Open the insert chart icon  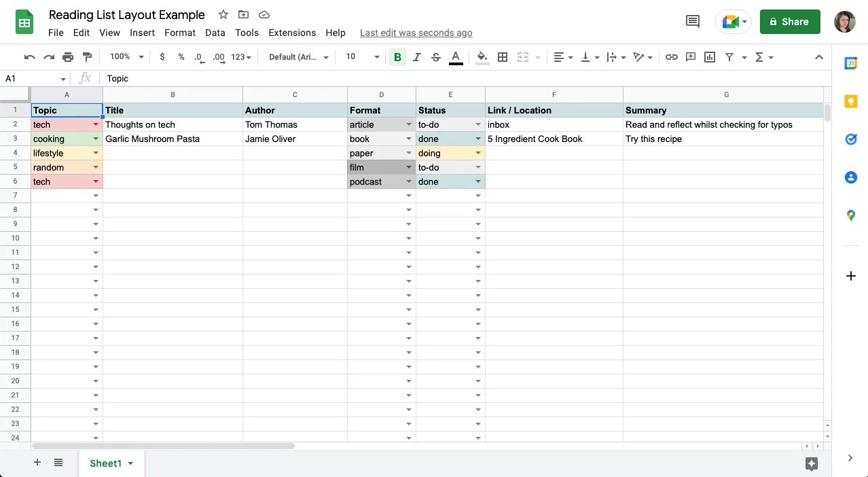[x=709, y=57]
